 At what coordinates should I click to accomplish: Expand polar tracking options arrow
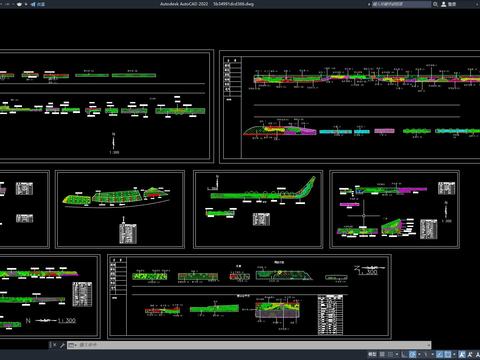coord(419,354)
